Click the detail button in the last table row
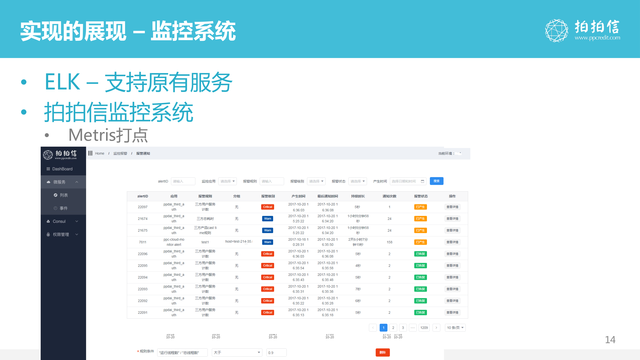 tap(452, 313)
